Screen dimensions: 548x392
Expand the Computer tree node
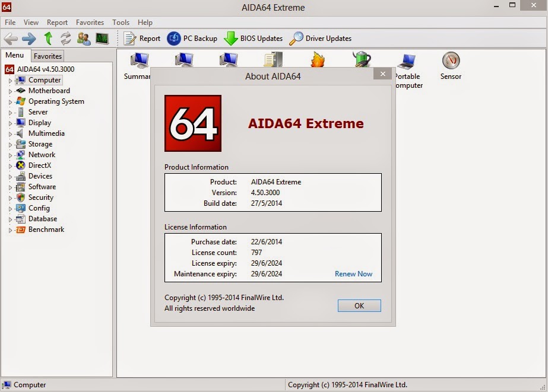click(10, 81)
